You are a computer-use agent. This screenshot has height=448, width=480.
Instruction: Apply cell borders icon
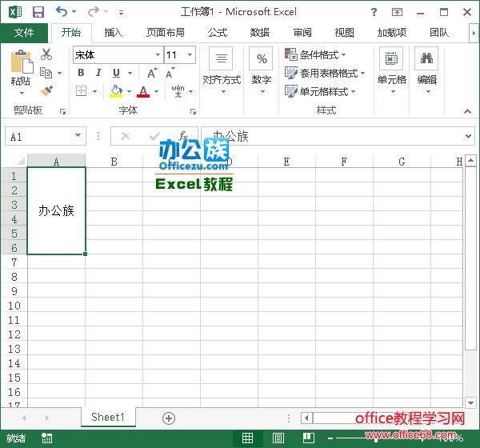point(81,91)
